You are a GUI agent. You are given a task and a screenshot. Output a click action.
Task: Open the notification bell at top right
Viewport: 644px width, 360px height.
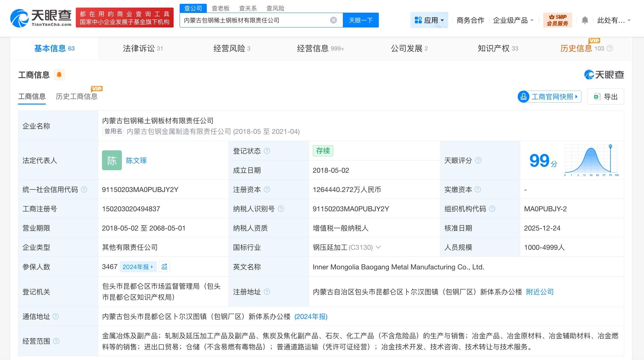click(x=585, y=20)
